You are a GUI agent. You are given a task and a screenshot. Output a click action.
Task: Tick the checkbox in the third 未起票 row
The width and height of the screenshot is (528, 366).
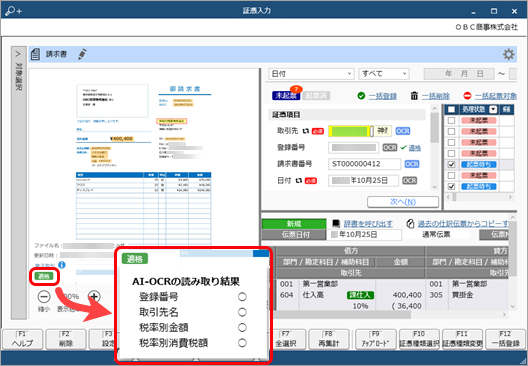(x=451, y=142)
